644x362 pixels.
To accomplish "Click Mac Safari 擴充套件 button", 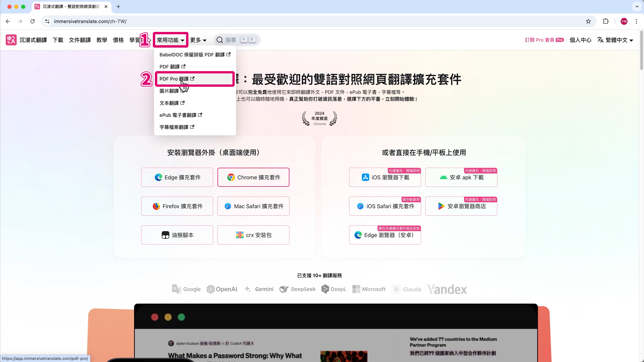I will (253, 206).
